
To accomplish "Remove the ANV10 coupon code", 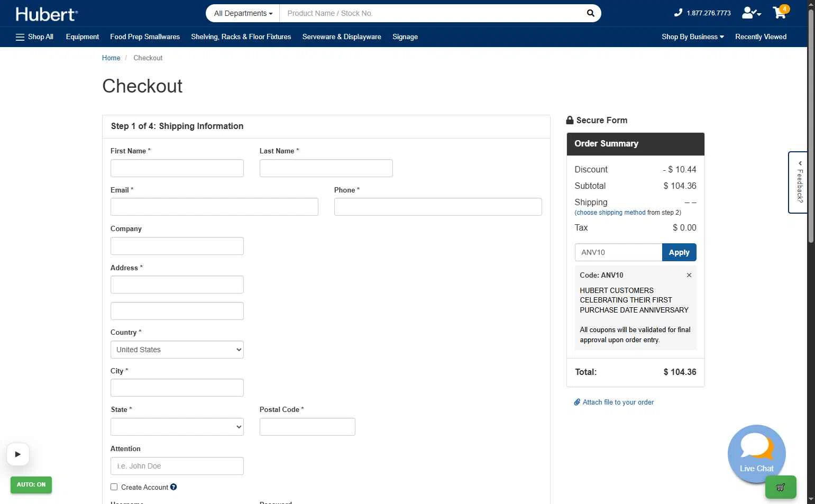I will click(689, 275).
